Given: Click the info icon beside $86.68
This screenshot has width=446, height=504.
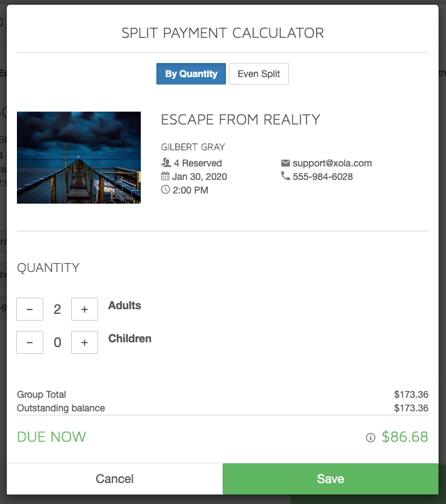Looking at the screenshot, I should click(x=370, y=438).
